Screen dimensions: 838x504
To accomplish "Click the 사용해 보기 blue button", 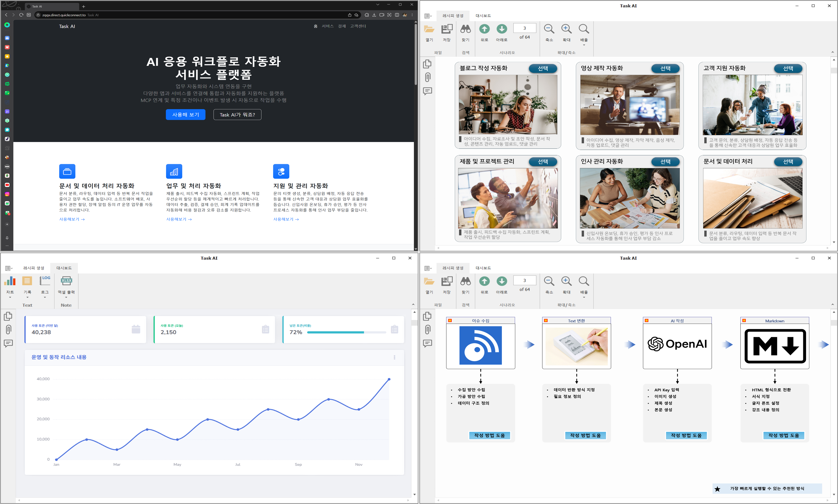I will pos(186,114).
